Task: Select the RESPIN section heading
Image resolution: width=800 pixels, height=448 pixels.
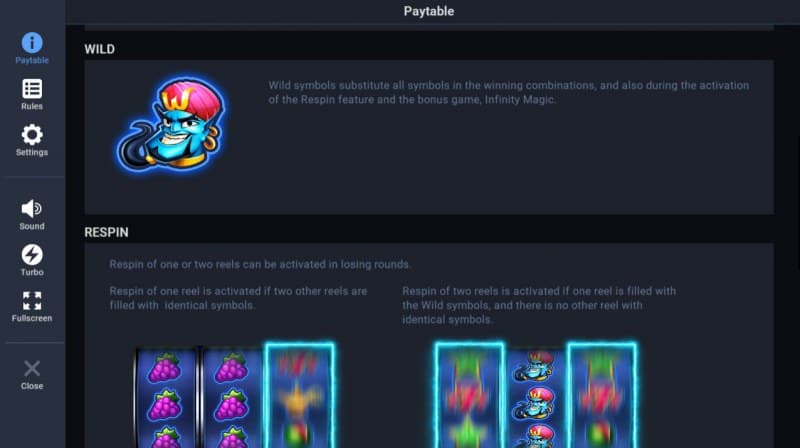Action: [106, 232]
